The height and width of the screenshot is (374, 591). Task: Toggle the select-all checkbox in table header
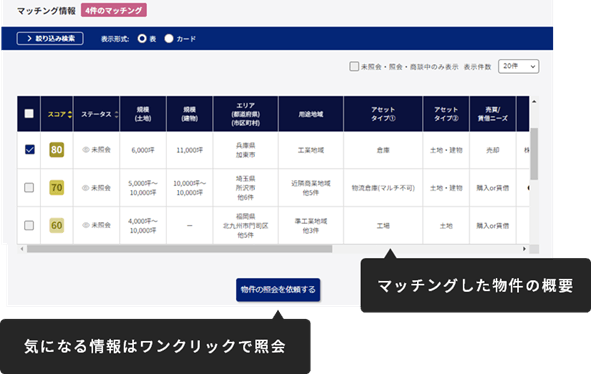29,113
